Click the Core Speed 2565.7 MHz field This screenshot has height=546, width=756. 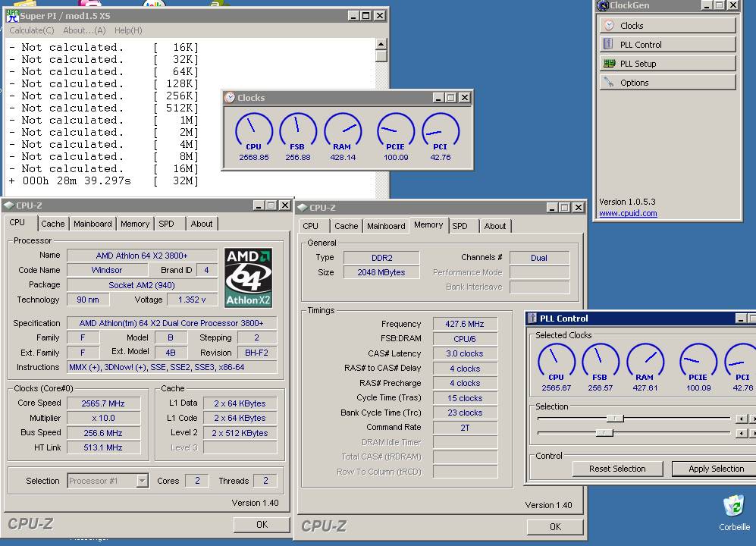103,403
